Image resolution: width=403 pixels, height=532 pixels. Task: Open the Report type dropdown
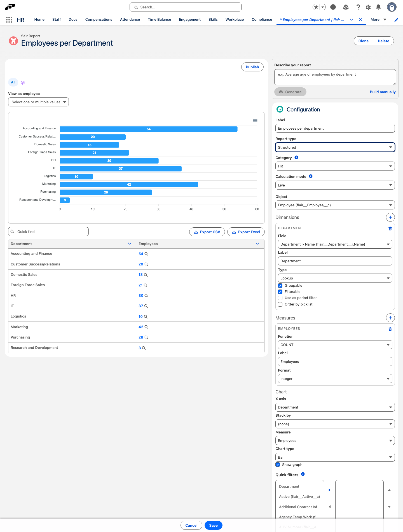coord(335,147)
